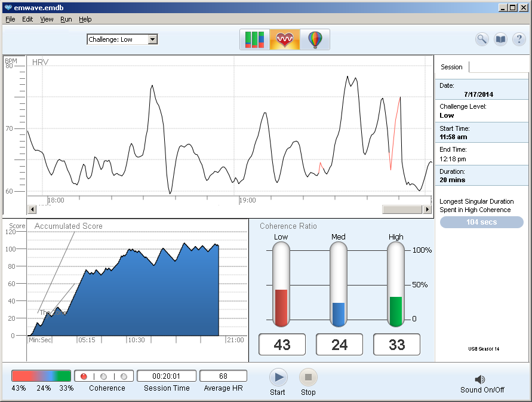Click the magnifying glass zoom icon
Viewport: 532px width, 402px height.
pyautogui.click(x=482, y=39)
